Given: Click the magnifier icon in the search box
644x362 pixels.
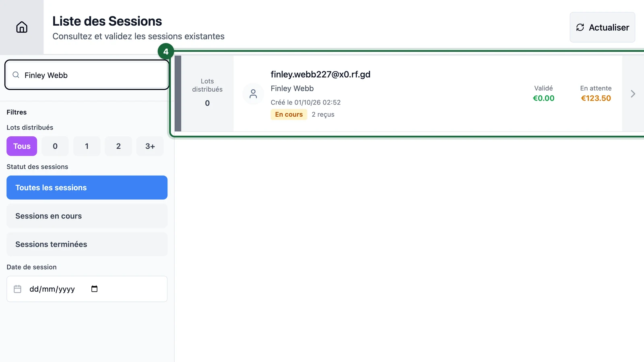Looking at the screenshot, I should point(16,75).
